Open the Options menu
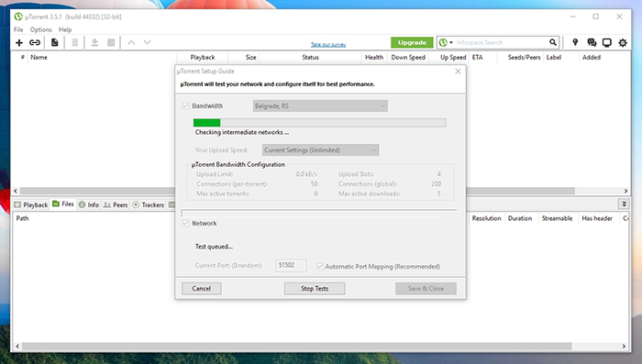The width and height of the screenshot is (642, 364). (x=41, y=29)
